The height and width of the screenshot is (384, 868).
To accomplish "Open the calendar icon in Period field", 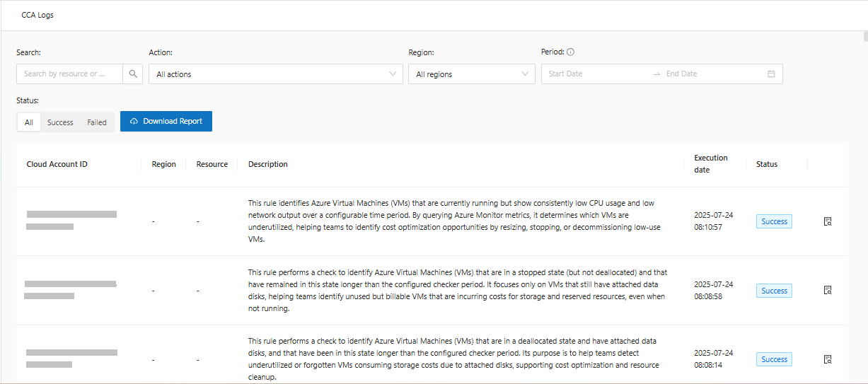I will tap(771, 74).
